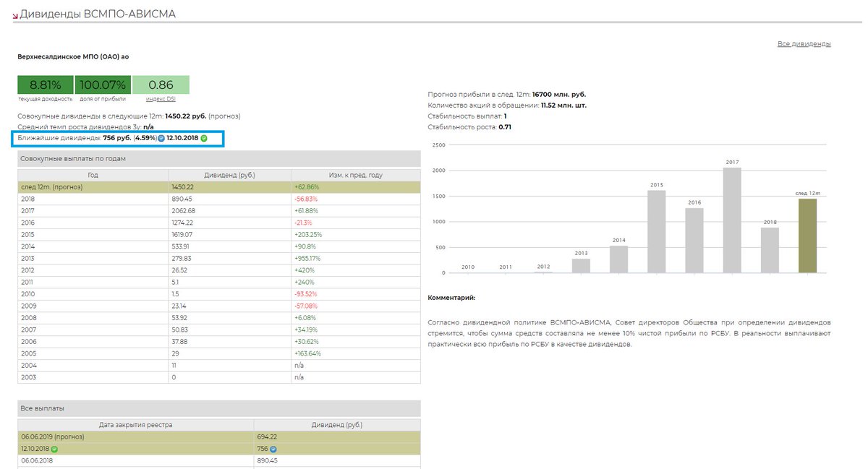
Task: Click the 'Дивиденды ВСМПО-АВИСМА' page title
Action: (98, 14)
